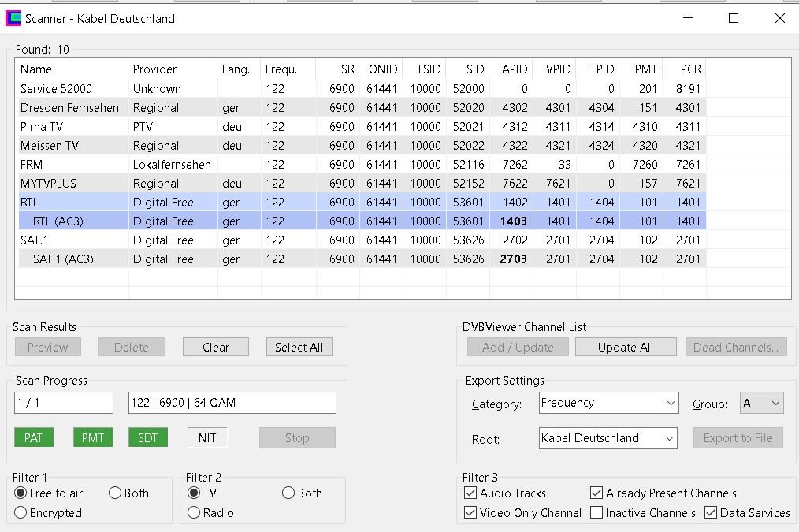This screenshot has height=532, width=799.
Task: Select the Pirna TV channel row
Action: [42, 127]
